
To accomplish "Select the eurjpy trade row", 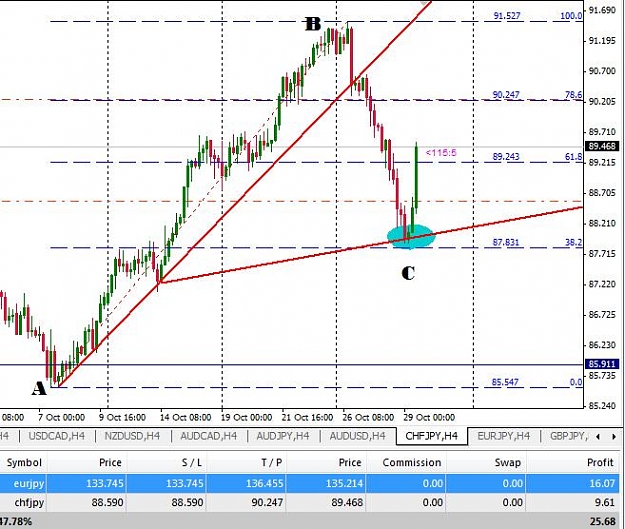I will tap(310, 484).
